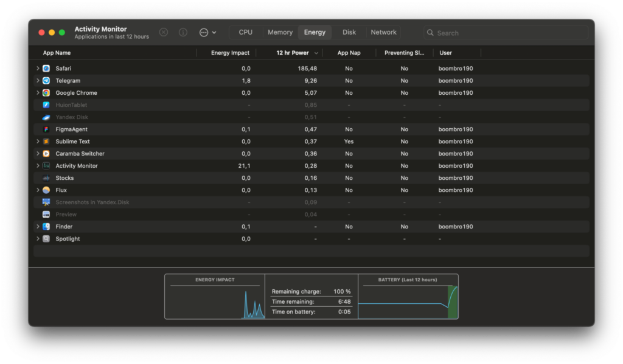Expand the Caramba Switcher process group

click(38, 154)
